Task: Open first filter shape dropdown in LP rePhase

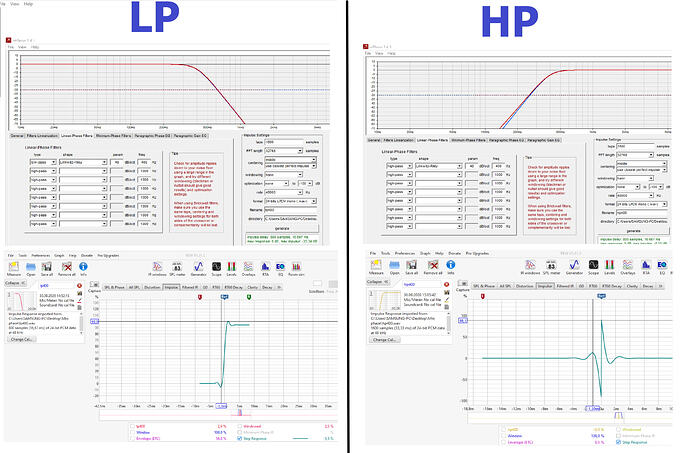Action: (83, 162)
